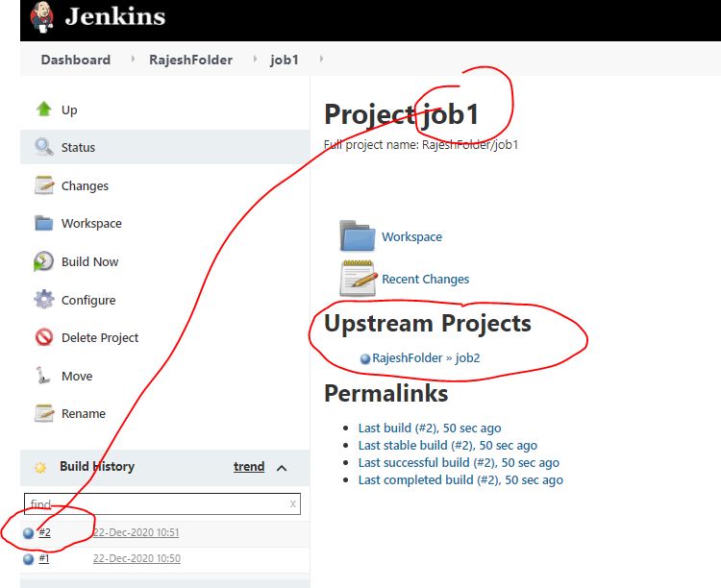This screenshot has height=588, width=721.
Task: Click the Changes notepad icon
Action: (x=44, y=185)
